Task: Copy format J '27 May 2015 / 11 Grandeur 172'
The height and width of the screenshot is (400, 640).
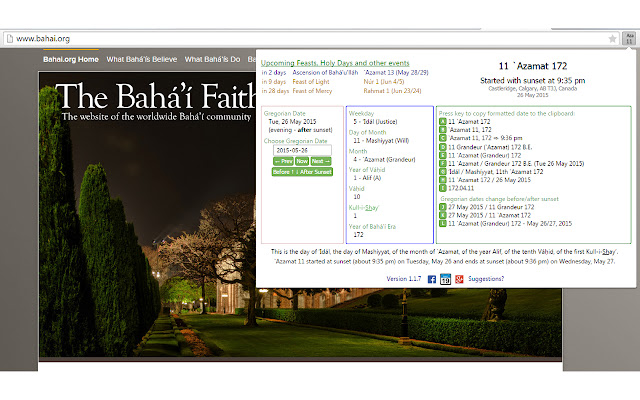Action: (x=442, y=207)
